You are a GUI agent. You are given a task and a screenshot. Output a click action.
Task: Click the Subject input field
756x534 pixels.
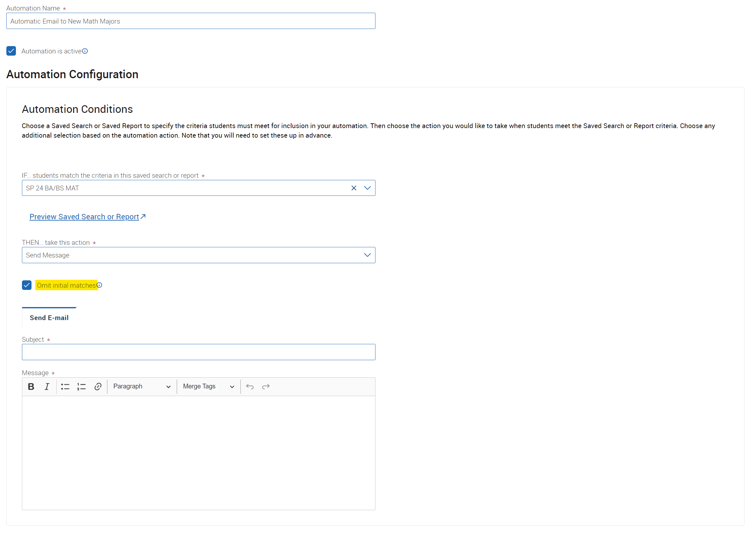pos(199,351)
